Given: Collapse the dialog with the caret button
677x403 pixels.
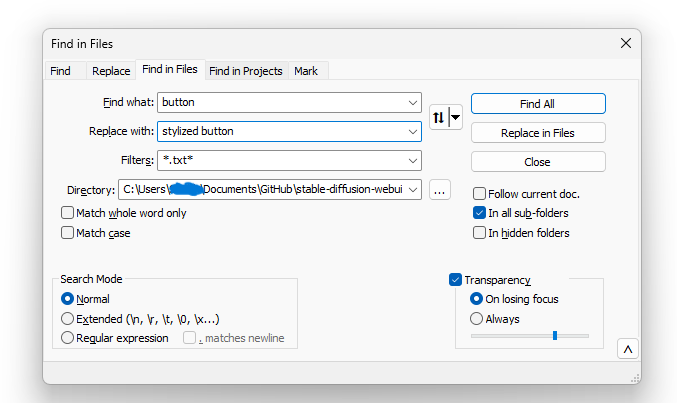Looking at the screenshot, I should tap(627, 349).
